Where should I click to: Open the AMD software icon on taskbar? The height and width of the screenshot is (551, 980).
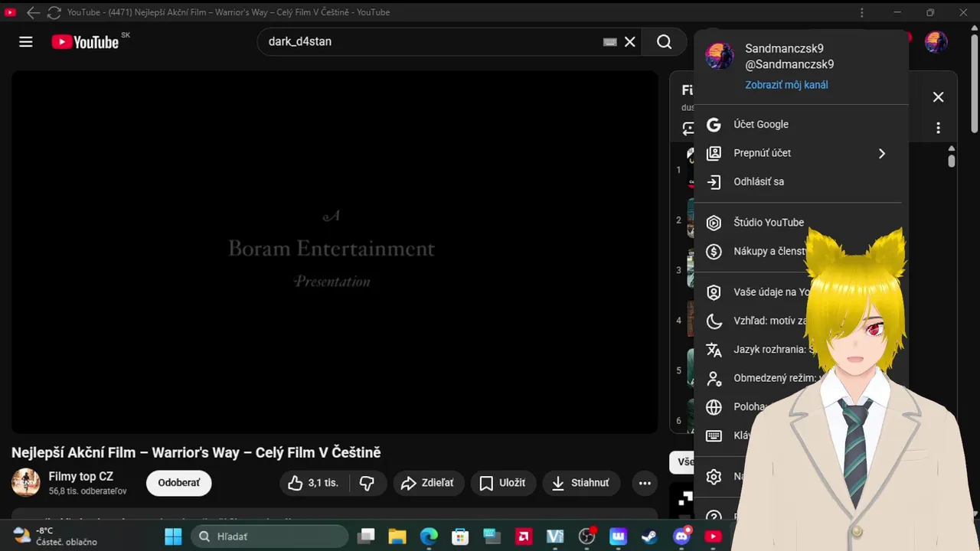coord(524,536)
